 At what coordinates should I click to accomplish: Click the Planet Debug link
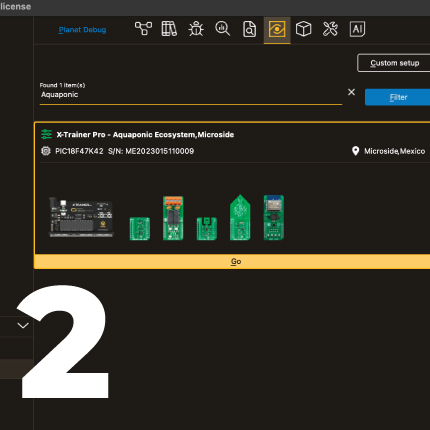(x=82, y=30)
